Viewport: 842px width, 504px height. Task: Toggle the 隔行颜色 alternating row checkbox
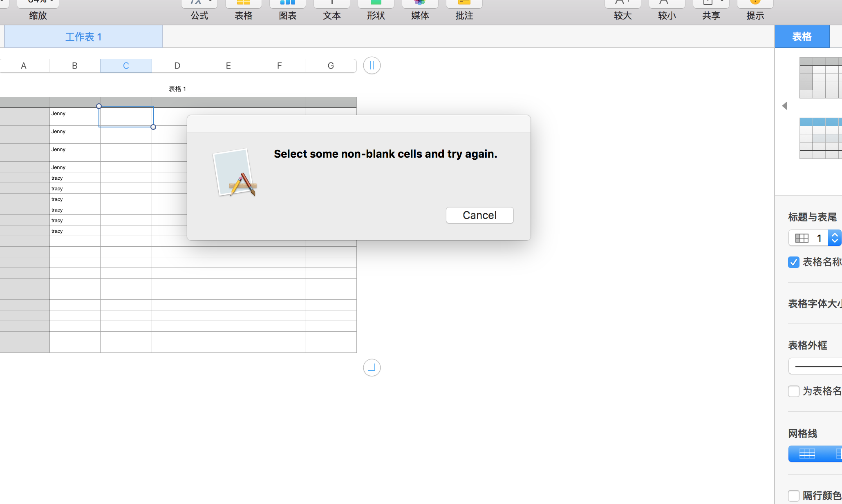coord(794,496)
